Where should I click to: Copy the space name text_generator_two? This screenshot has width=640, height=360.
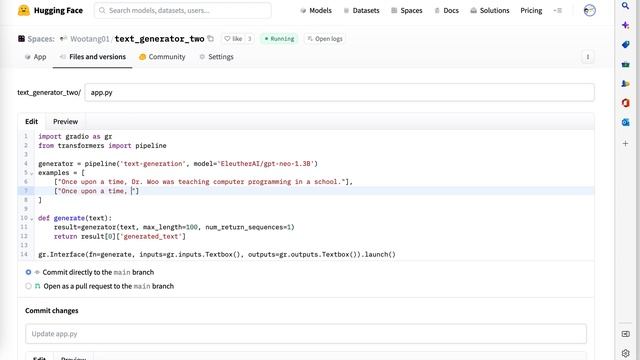tap(211, 38)
